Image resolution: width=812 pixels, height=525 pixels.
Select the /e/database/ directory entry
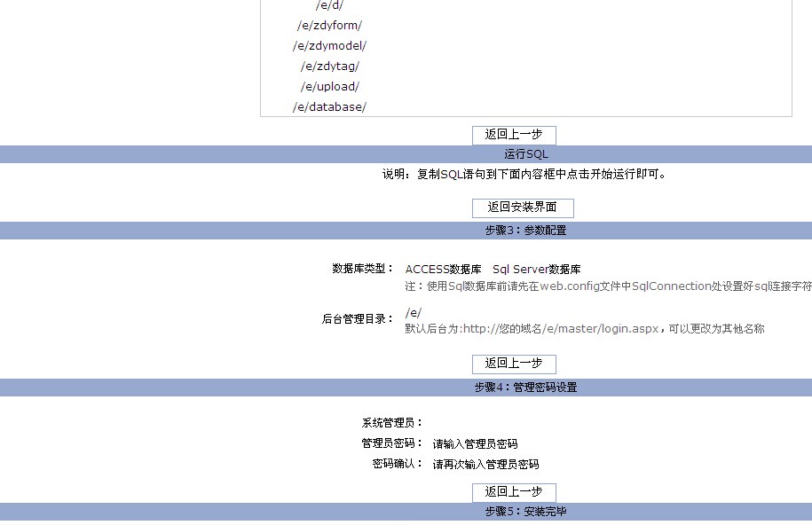[329, 107]
